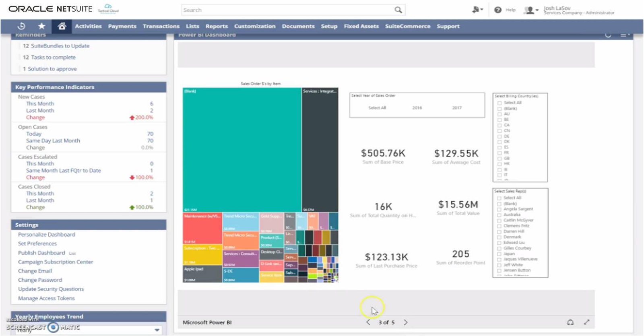Select the dark Services : Integrat... treemap tile
The height and width of the screenshot is (336, 644).
coord(320,150)
